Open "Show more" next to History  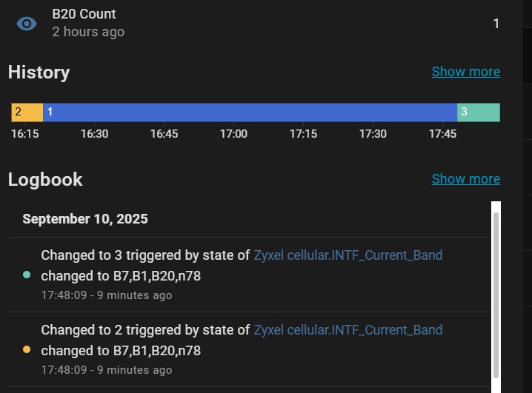coord(465,72)
